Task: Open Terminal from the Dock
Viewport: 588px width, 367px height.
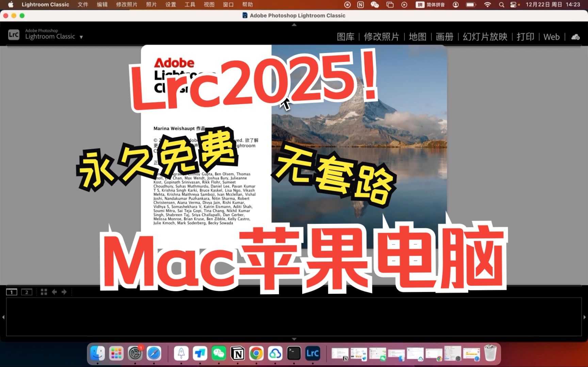Action: pos(294,353)
